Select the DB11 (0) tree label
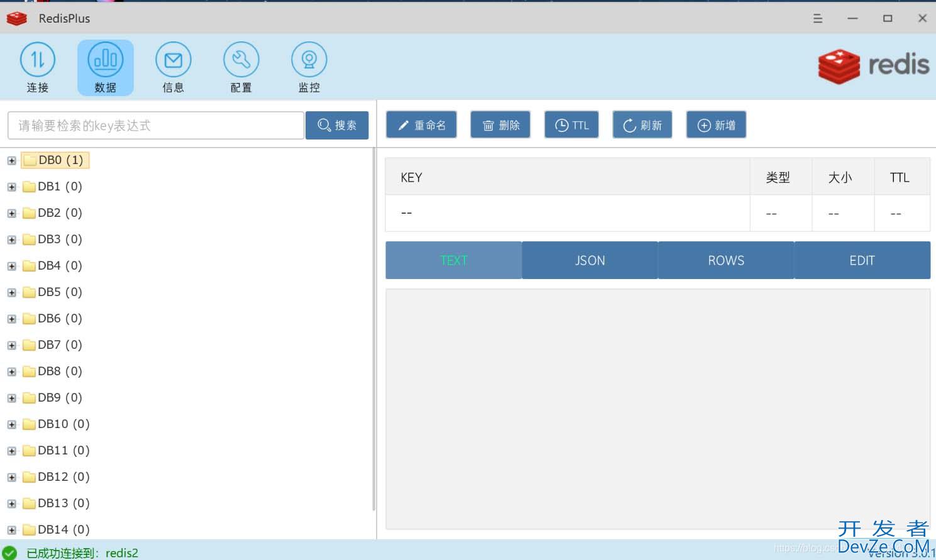Screen dimensions: 936x560 [63, 451]
